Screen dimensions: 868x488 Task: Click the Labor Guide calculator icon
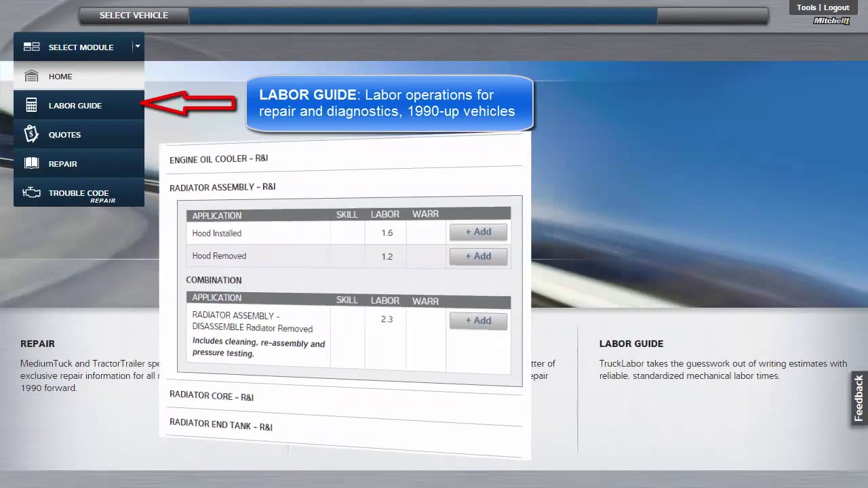point(31,105)
